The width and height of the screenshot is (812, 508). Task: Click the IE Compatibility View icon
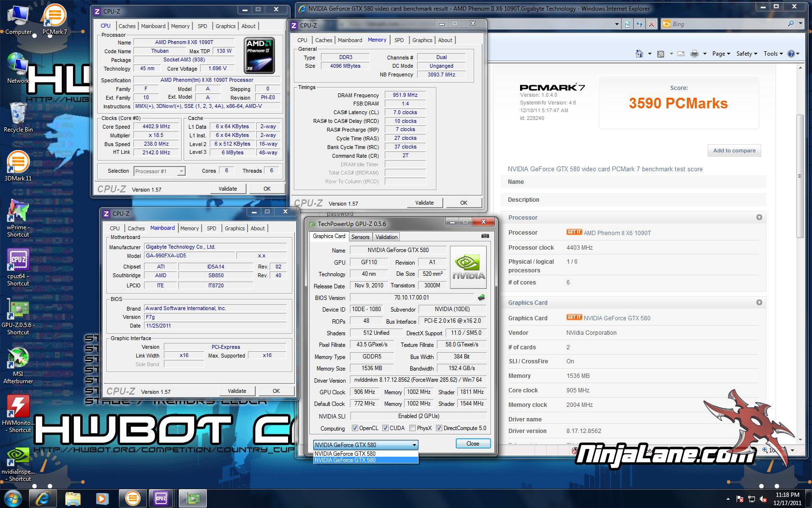click(628, 24)
